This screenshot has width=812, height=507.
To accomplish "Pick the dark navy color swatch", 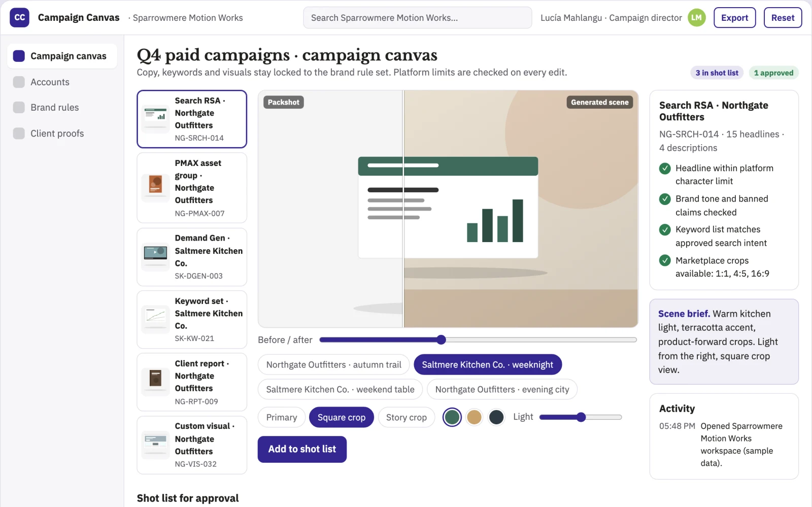I will [496, 417].
